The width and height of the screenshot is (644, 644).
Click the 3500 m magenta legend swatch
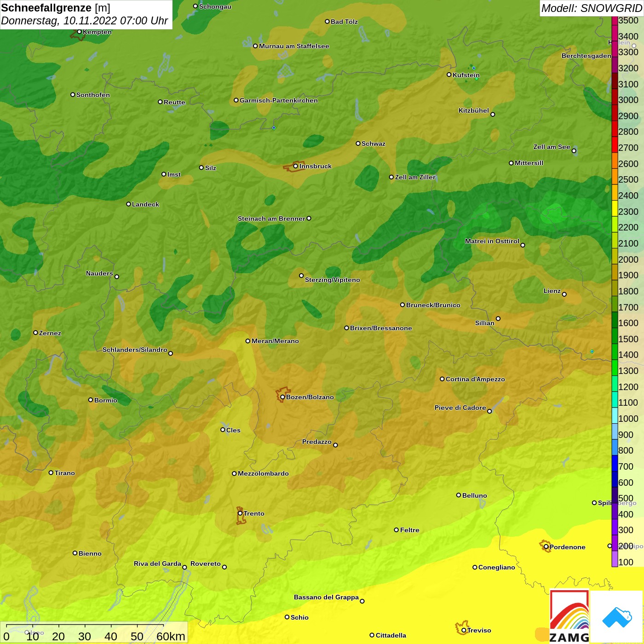point(615,21)
